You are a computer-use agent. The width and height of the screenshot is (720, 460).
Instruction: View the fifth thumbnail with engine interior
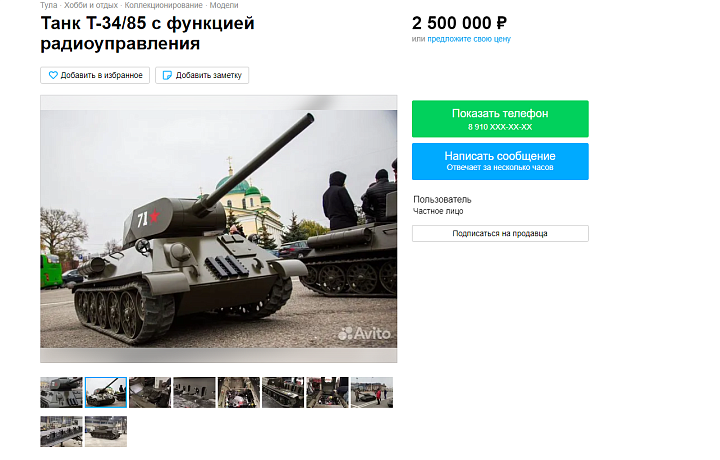coord(239,393)
